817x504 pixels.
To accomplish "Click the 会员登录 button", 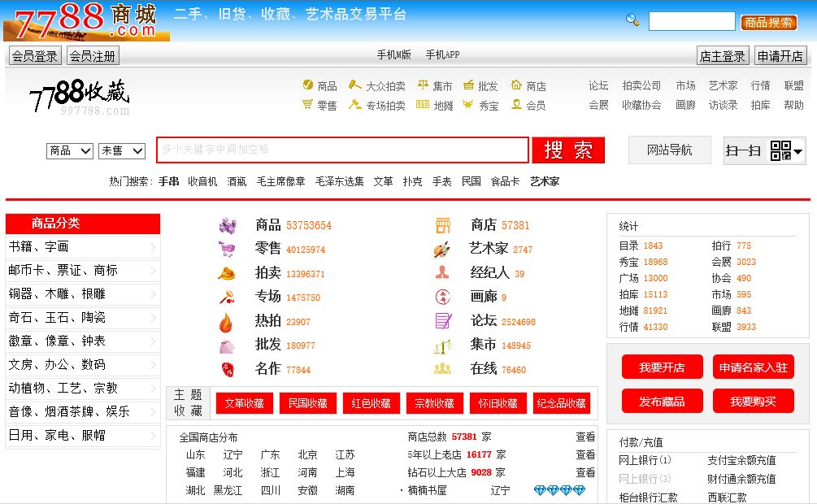I will [x=35, y=56].
